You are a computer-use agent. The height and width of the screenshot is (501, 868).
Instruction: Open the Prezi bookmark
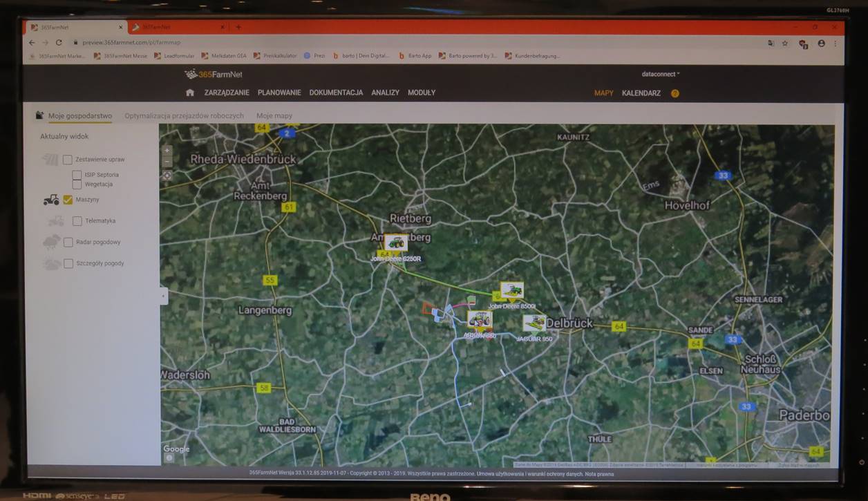pyautogui.click(x=314, y=56)
